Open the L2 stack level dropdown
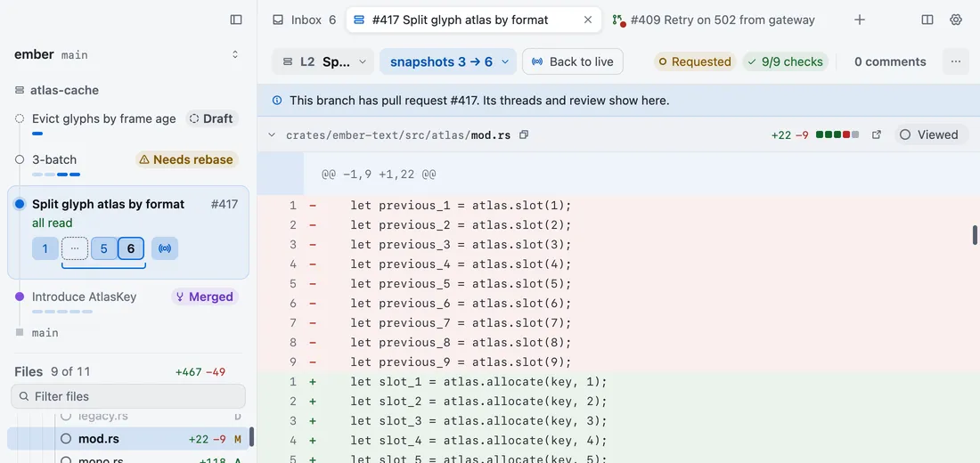This screenshot has width=980, height=463. click(323, 61)
